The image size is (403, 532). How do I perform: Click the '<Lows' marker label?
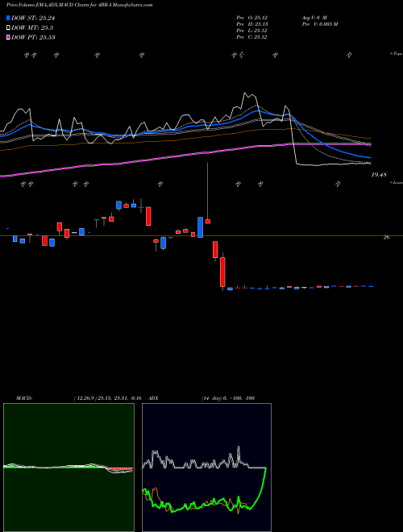[x=397, y=182]
